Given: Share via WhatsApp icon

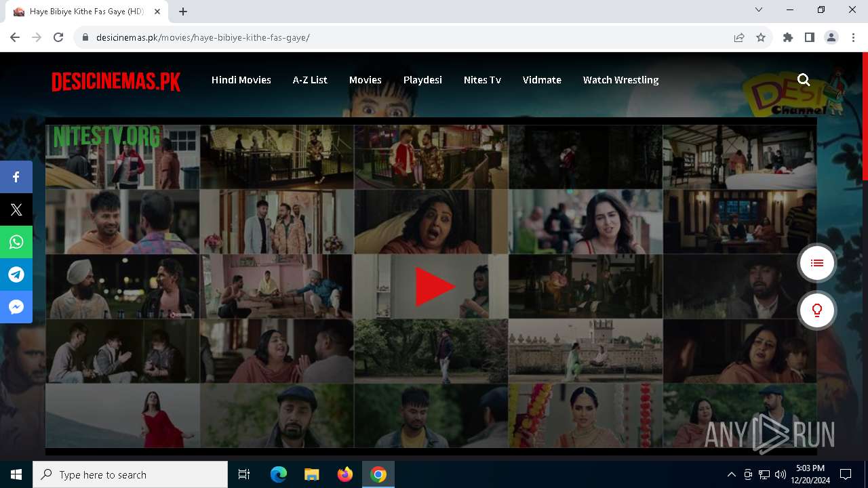Looking at the screenshot, I should tap(16, 242).
